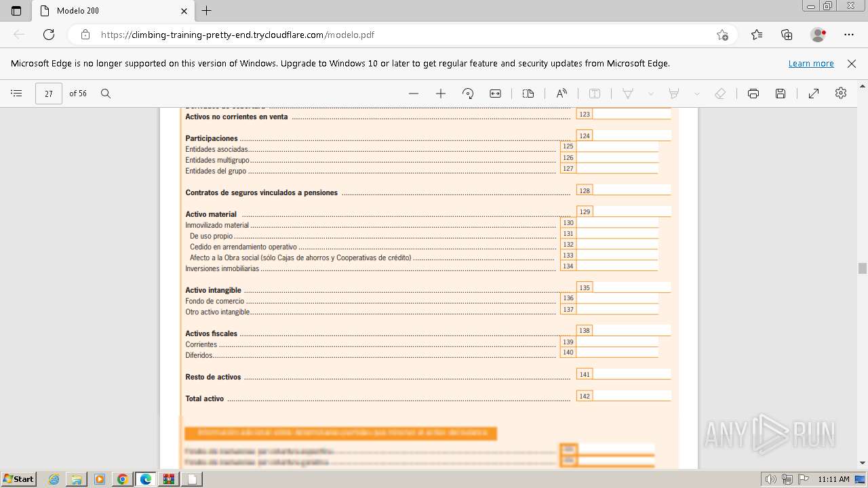Open a new browser tab
Screen dimensions: 868x488
(x=207, y=11)
